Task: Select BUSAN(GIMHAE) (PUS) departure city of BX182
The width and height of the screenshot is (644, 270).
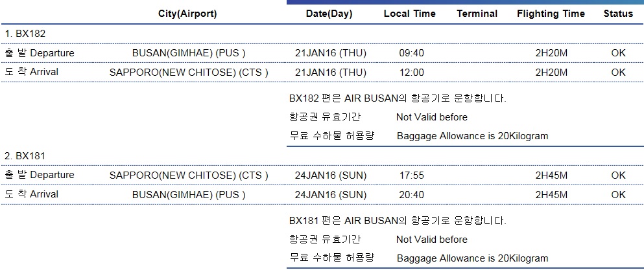Action: pos(189,53)
